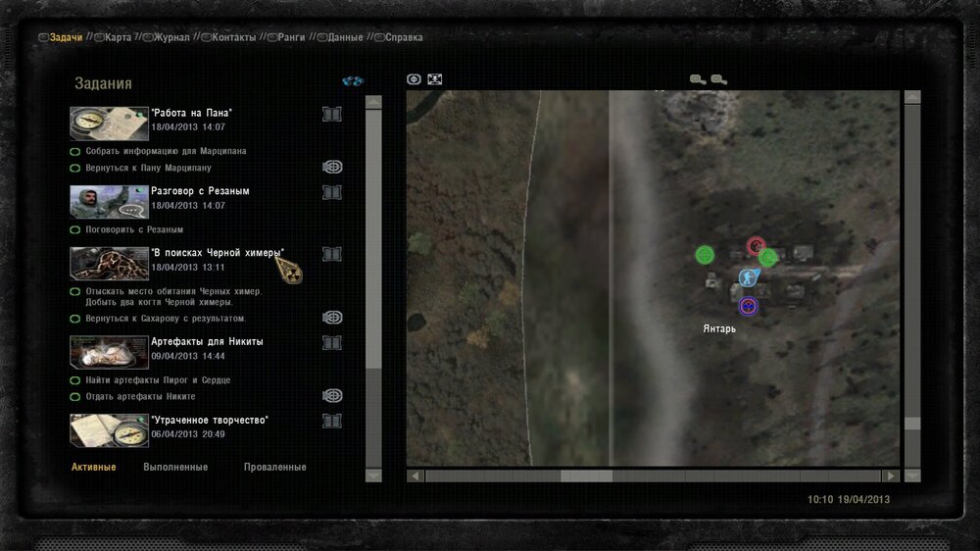Image resolution: width=980 pixels, height=551 pixels.
Task: Click task list scroll down arrow
Action: pos(373,476)
